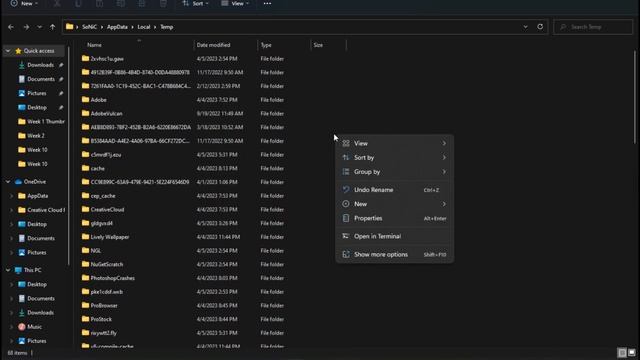This screenshot has height=360, width=640.
Task: Select AppData under OneDrive in sidebar
Action: (x=38, y=196)
